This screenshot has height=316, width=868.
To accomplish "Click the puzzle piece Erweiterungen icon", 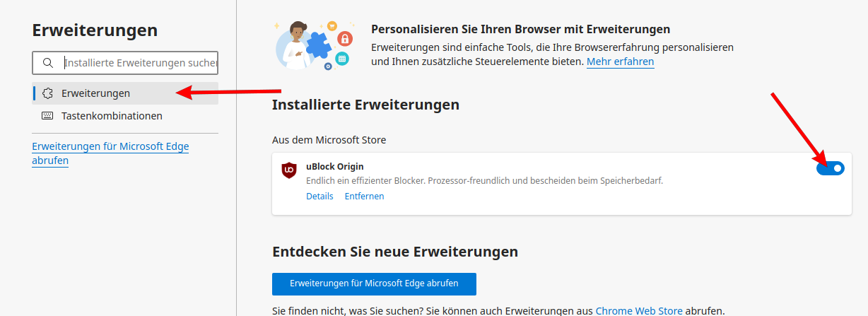I will coord(48,93).
